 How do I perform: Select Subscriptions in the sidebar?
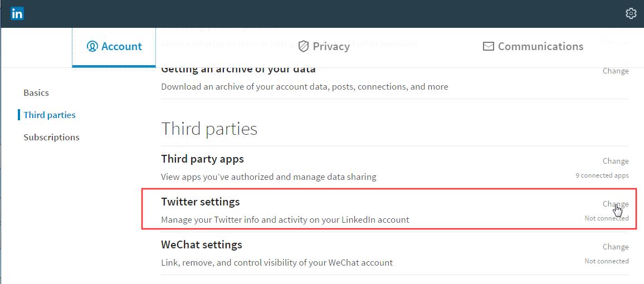pyautogui.click(x=51, y=137)
